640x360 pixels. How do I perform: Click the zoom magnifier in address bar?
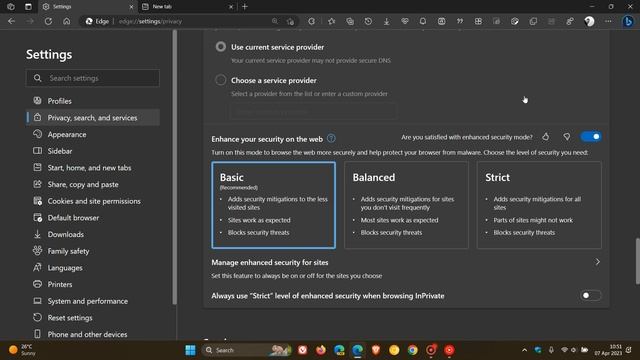[275, 21]
